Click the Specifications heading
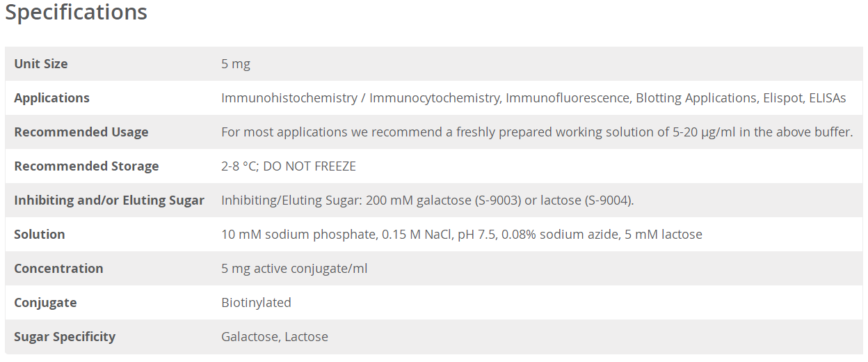 pos(77,13)
